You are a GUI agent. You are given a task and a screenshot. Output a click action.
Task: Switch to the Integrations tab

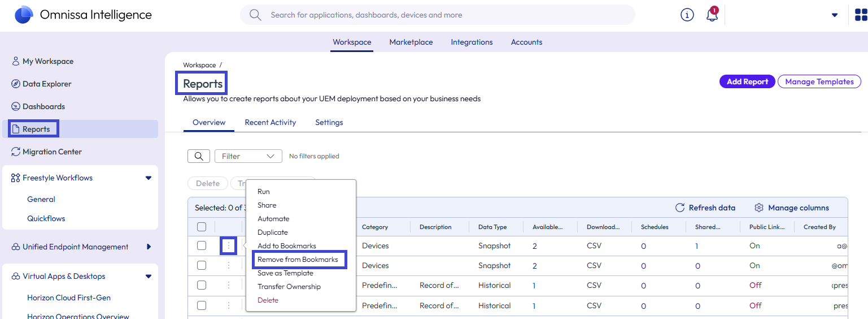(472, 42)
